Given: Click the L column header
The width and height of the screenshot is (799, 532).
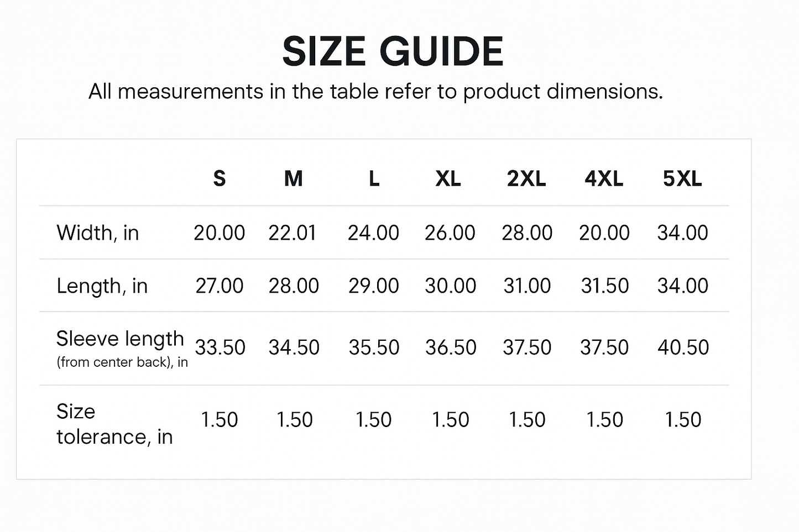Looking at the screenshot, I should (374, 179).
